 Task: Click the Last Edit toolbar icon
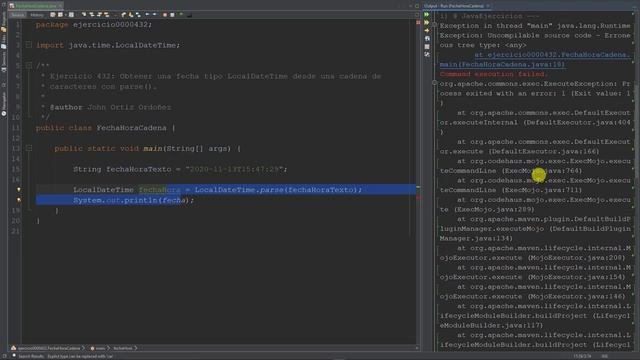(53, 15)
